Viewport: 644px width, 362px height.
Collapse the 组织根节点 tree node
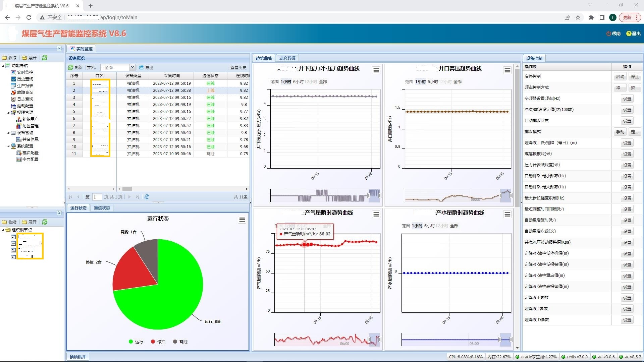pos(3,230)
